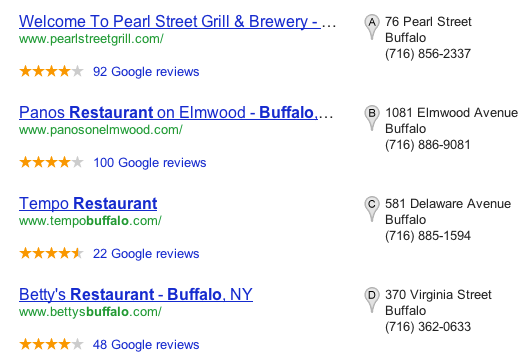Click the 76 Pearl Street address
The image size is (528, 361).
click(x=428, y=22)
